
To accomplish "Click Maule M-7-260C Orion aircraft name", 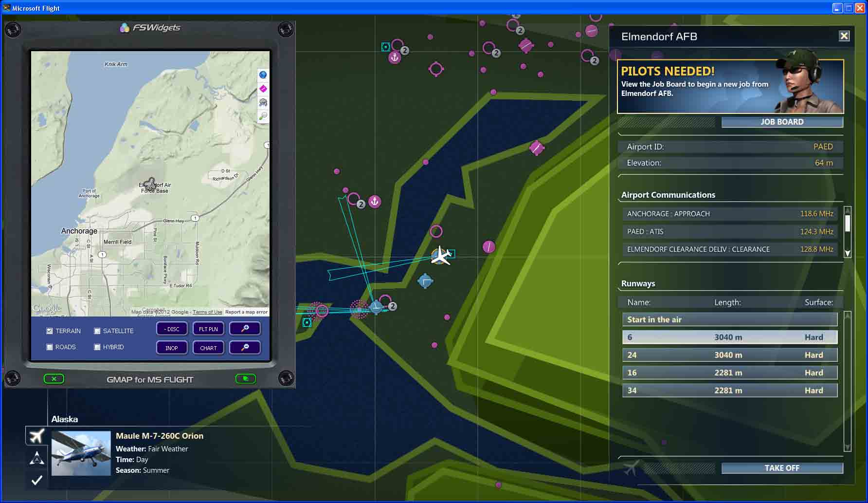I will 160,436.
